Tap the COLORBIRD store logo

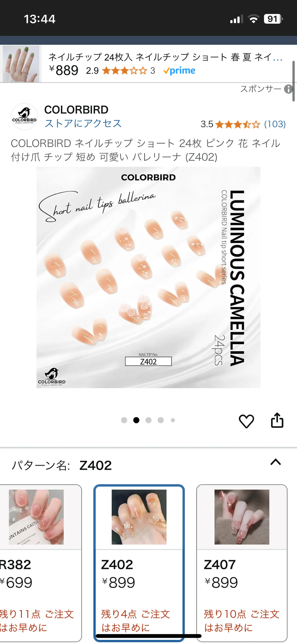[x=24, y=116]
